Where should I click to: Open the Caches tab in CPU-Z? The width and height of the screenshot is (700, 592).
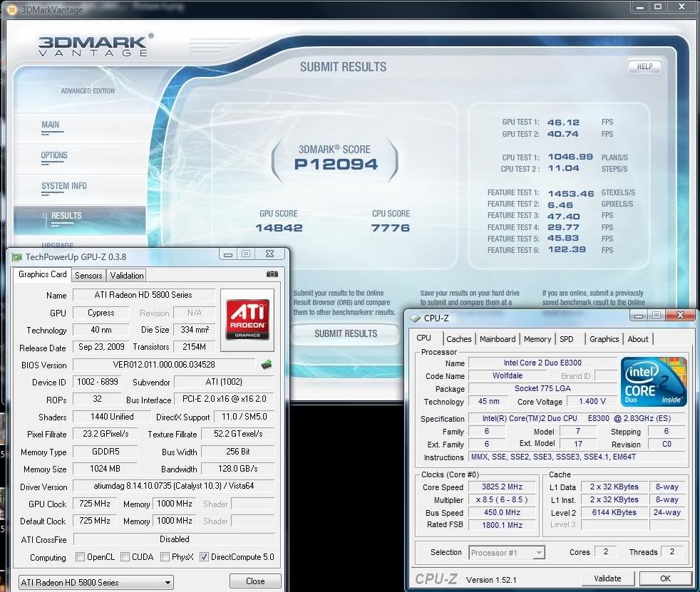[x=459, y=339]
